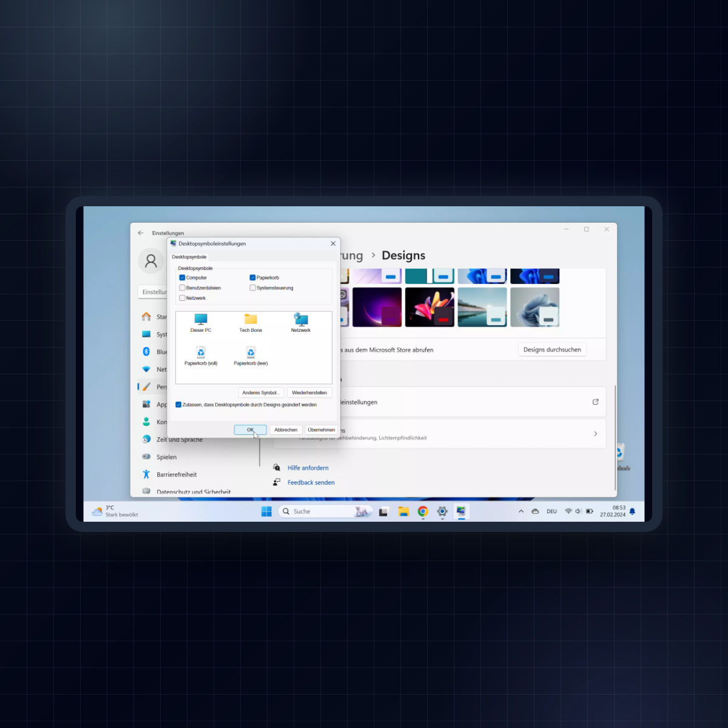Click the Settings search field
This screenshot has height=728, width=728.
153,292
